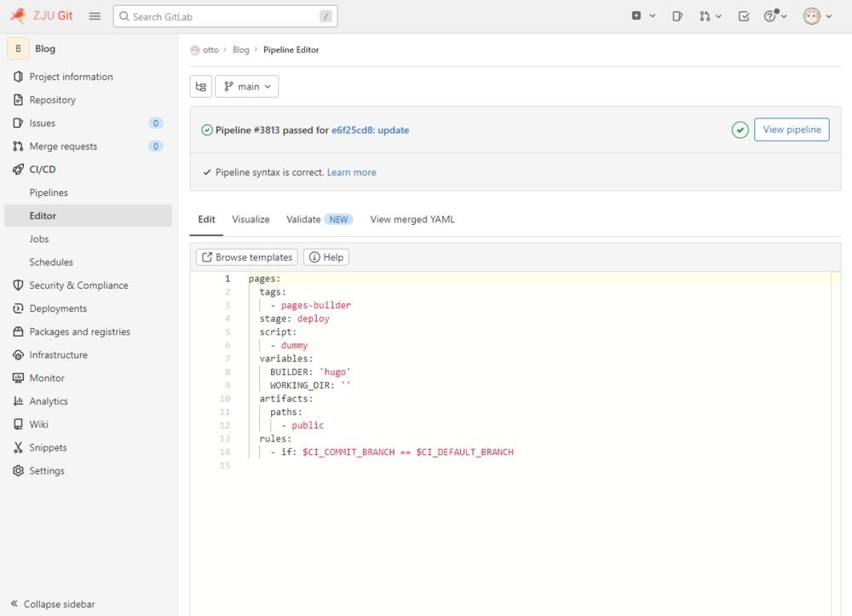Collapse the sidebar
Screen dimensions: 852x616
(53, 604)
